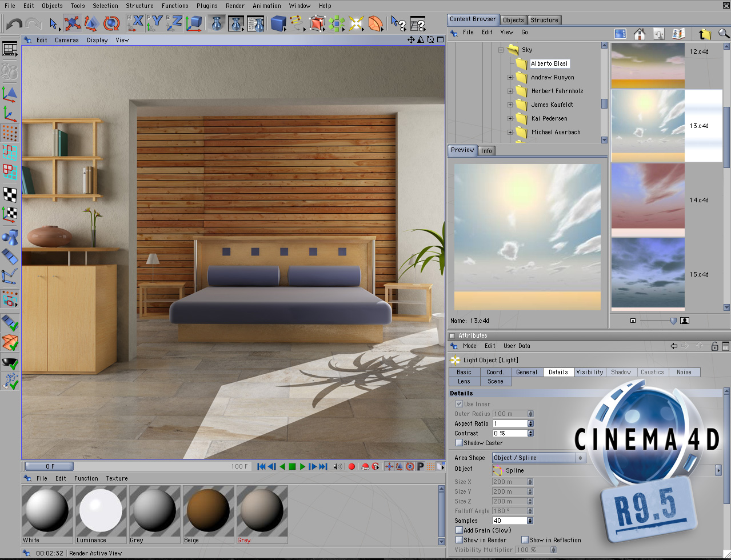Select the Use Polygons tool in the left palette

point(10,173)
